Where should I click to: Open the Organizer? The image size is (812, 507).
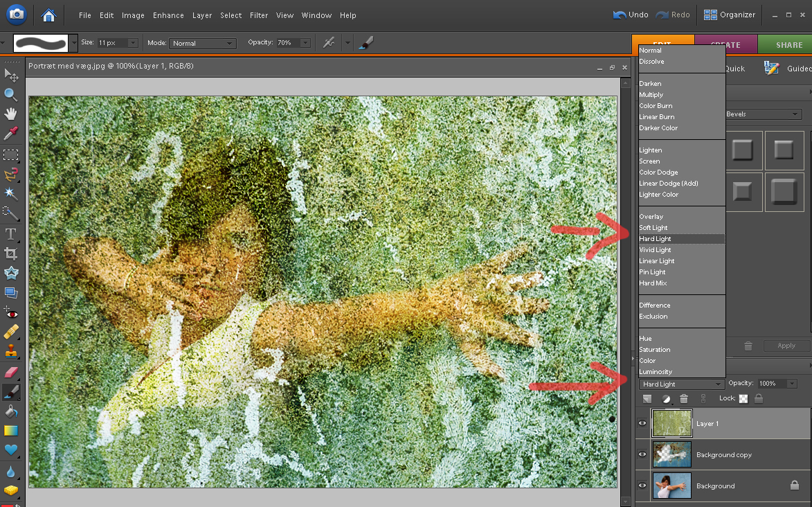pyautogui.click(x=730, y=15)
